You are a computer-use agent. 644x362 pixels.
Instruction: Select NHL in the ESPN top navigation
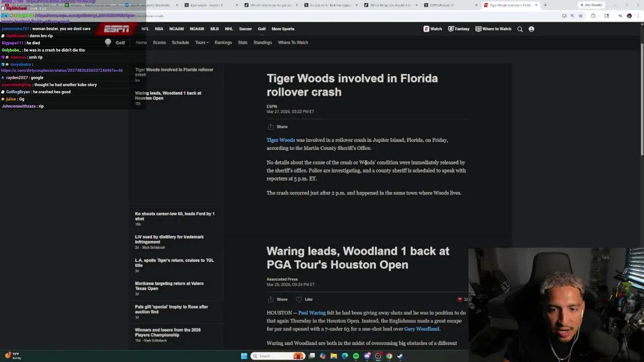tap(229, 29)
